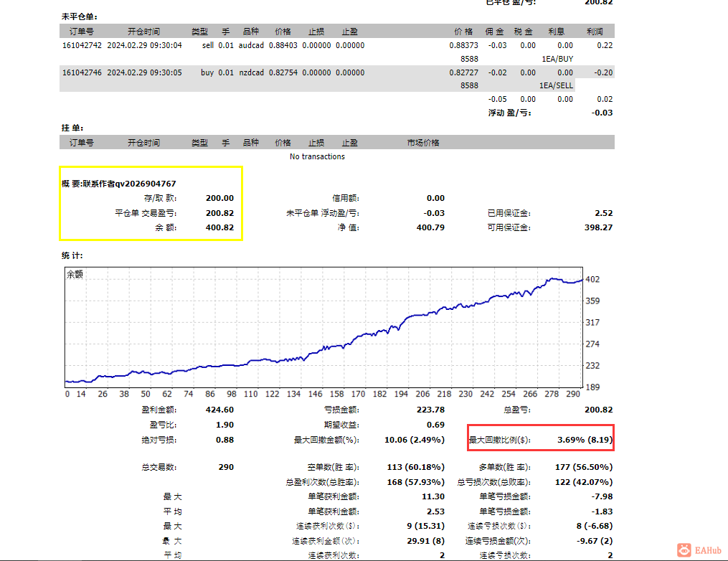The height and width of the screenshot is (561, 728).
Task: Click the 已用保证金 value 2.52
Action: point(604,213)
